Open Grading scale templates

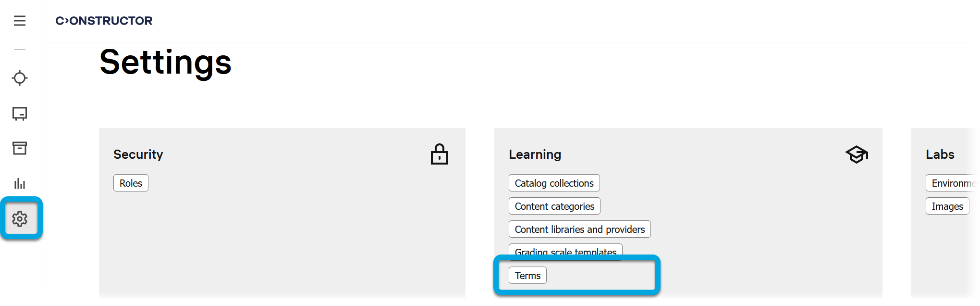565,251
